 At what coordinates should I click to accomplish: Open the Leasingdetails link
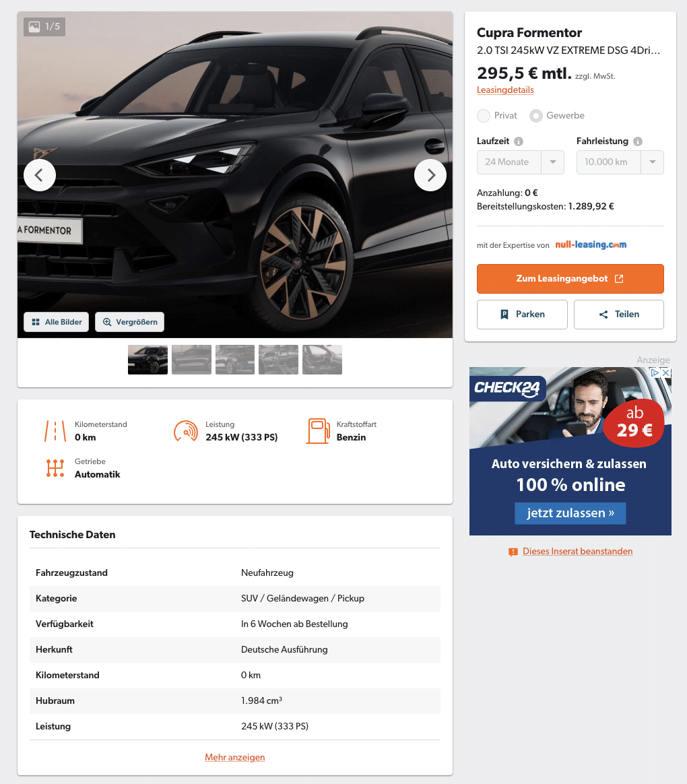[x=505, y=90]
